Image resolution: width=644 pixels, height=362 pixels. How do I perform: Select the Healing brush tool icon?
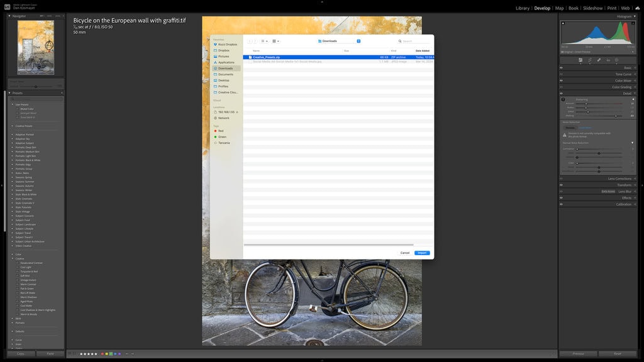click(599, 60)
